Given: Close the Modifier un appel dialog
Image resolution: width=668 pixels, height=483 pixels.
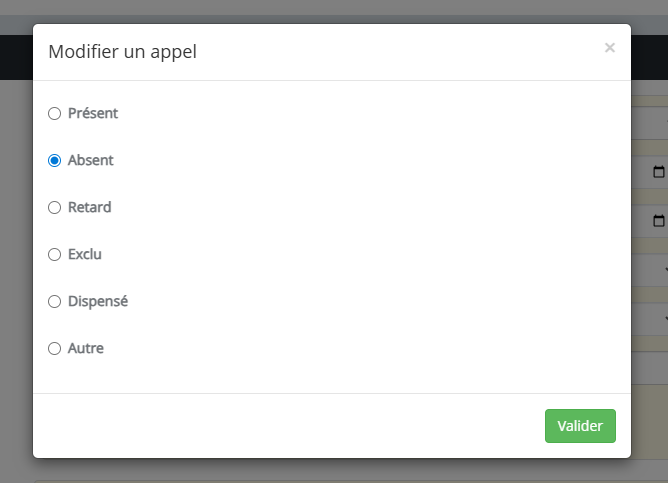Looking at the screenshot, I should (x=610, y=48).
